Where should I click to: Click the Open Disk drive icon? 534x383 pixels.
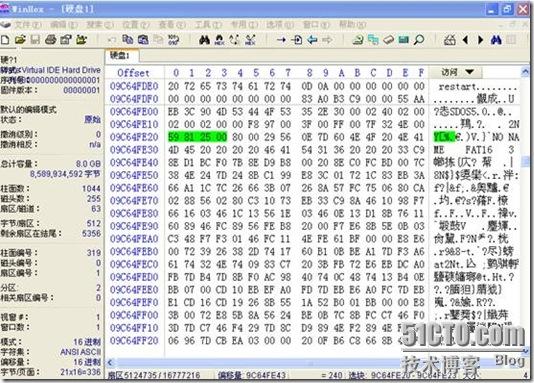[389, 40]
